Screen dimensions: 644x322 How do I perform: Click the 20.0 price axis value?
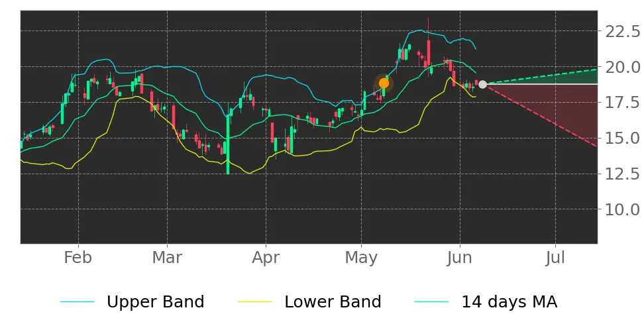click(x=622, y=67)
